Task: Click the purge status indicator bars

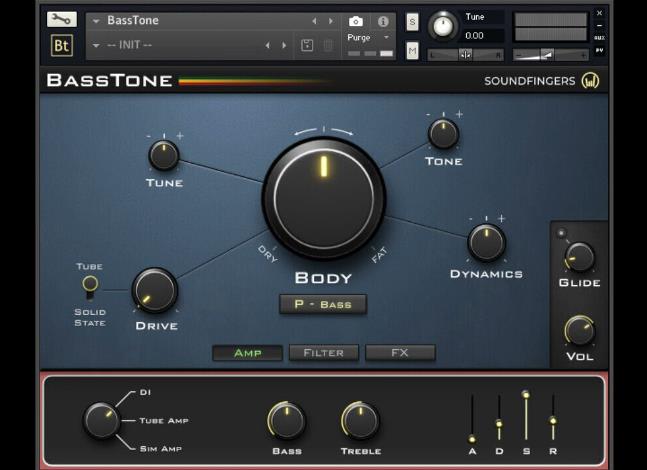Action: tap(371, 53)
